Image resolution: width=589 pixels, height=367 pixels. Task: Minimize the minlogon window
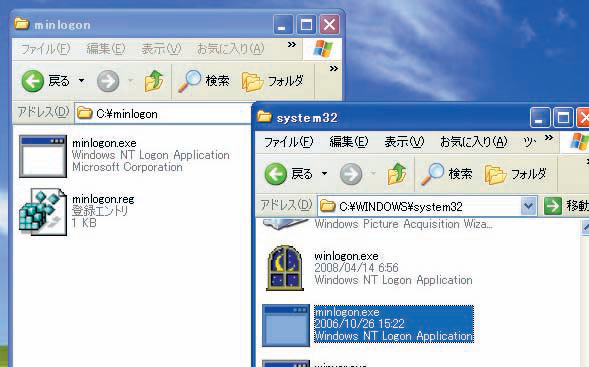pyautogui.click(x=284, y=25)
